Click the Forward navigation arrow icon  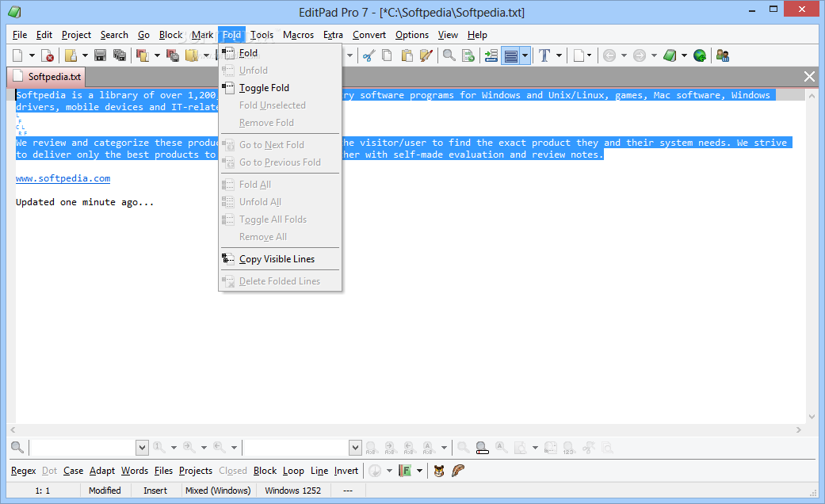pyautogui.click(x=640, y=55)
